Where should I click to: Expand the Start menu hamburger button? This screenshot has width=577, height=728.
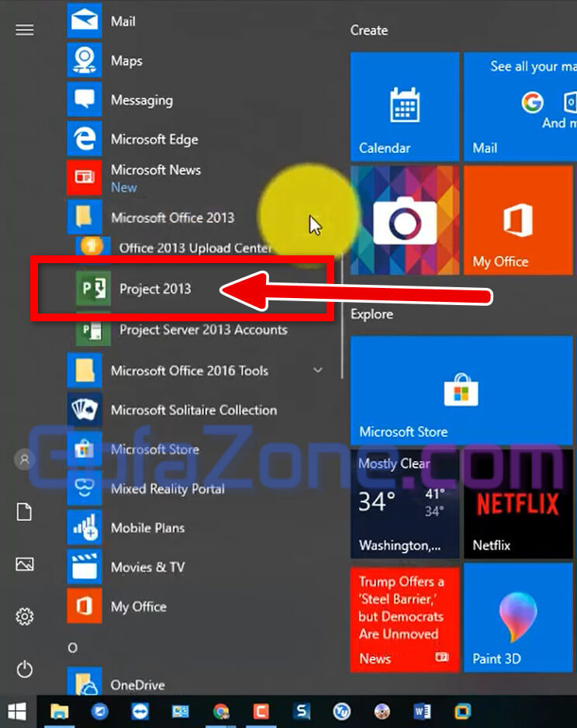[x=25, y=29]
